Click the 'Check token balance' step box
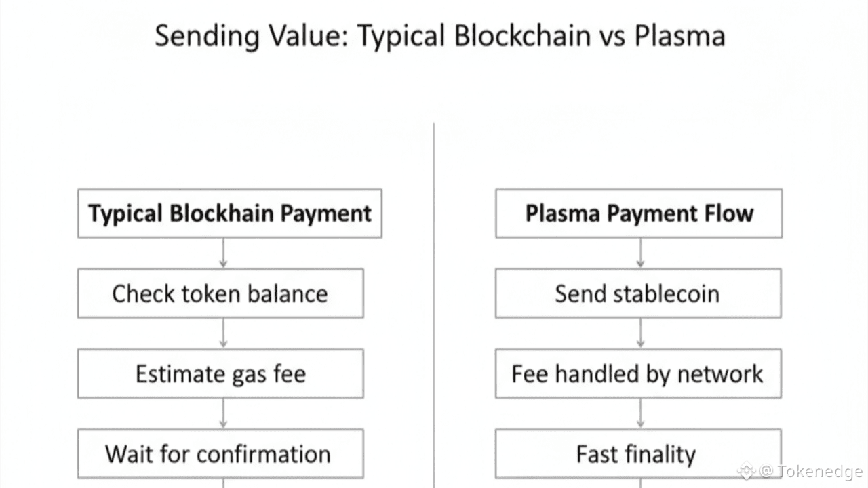 click(220, 293)
